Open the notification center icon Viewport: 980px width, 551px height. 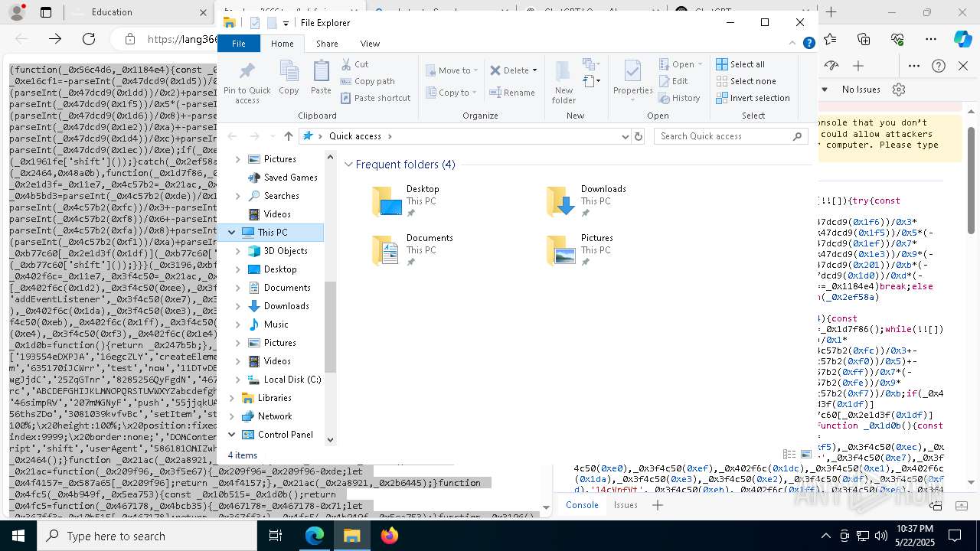[955, 536]
